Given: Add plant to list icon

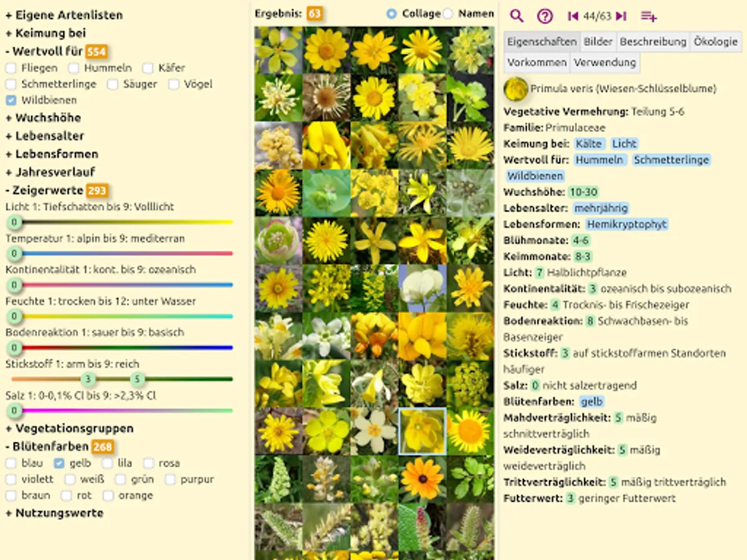Looking at the screenshot, I should pos(649,16).
